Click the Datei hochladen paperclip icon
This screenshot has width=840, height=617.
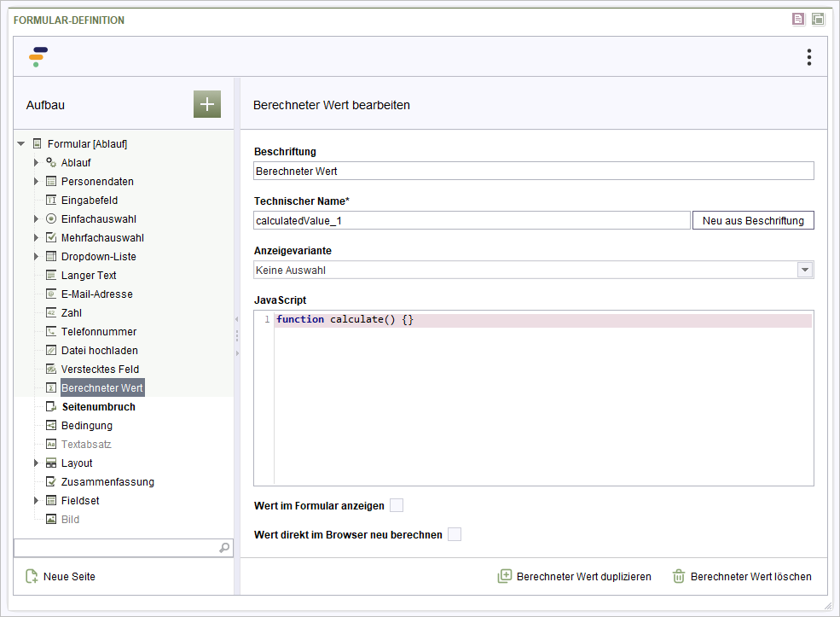click(51, 350)
